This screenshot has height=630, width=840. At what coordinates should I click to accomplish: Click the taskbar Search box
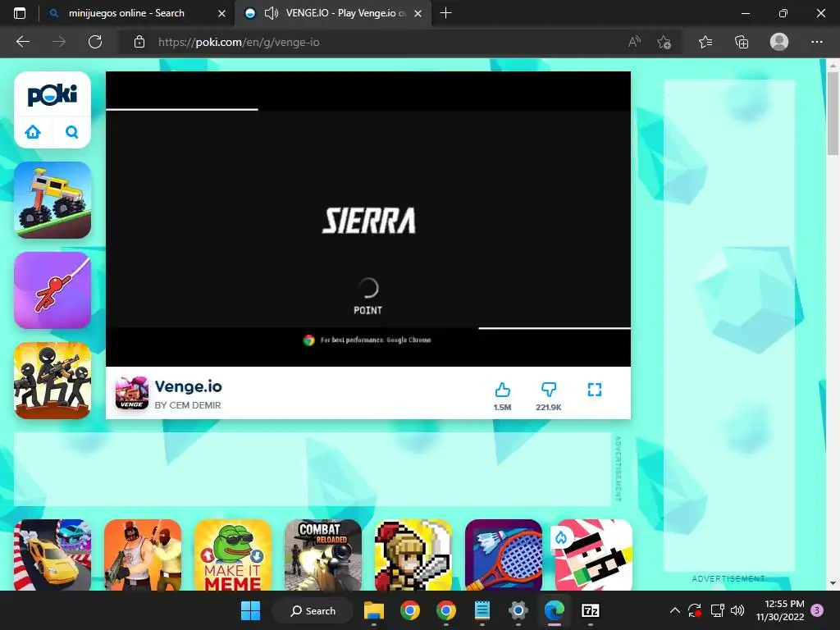coord(313,610)
